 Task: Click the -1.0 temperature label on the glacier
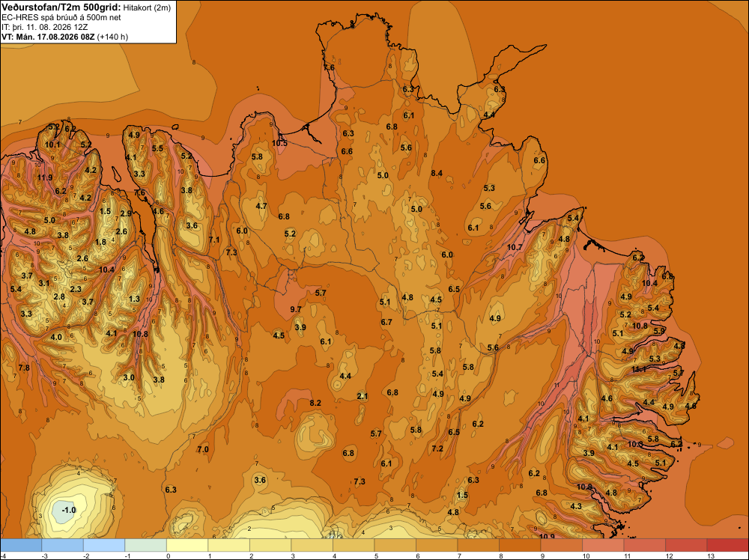(69, 510)
